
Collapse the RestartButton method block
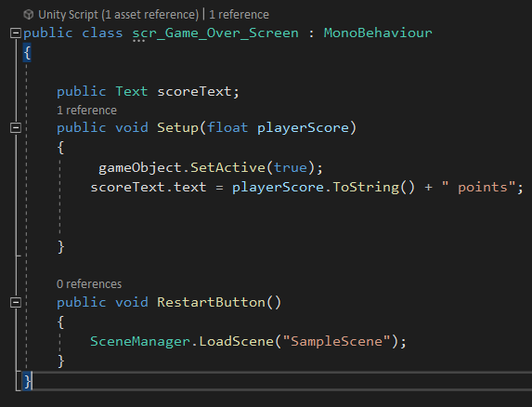click(x=16, y=302)
